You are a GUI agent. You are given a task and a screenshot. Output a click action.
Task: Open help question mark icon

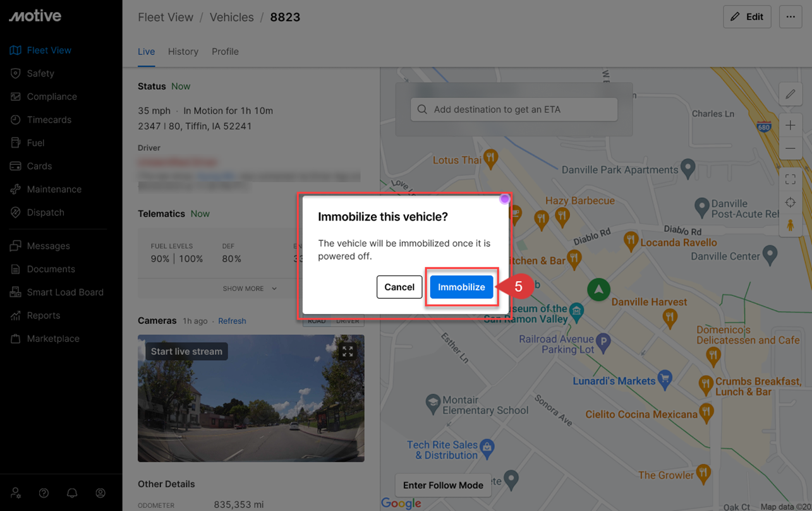click(44, 493)
